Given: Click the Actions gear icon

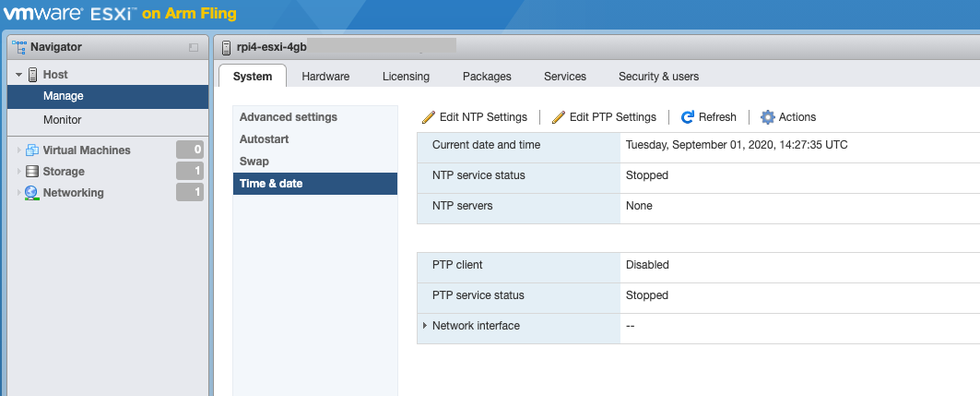Looking at the screenshot, I should pos(768,117).
